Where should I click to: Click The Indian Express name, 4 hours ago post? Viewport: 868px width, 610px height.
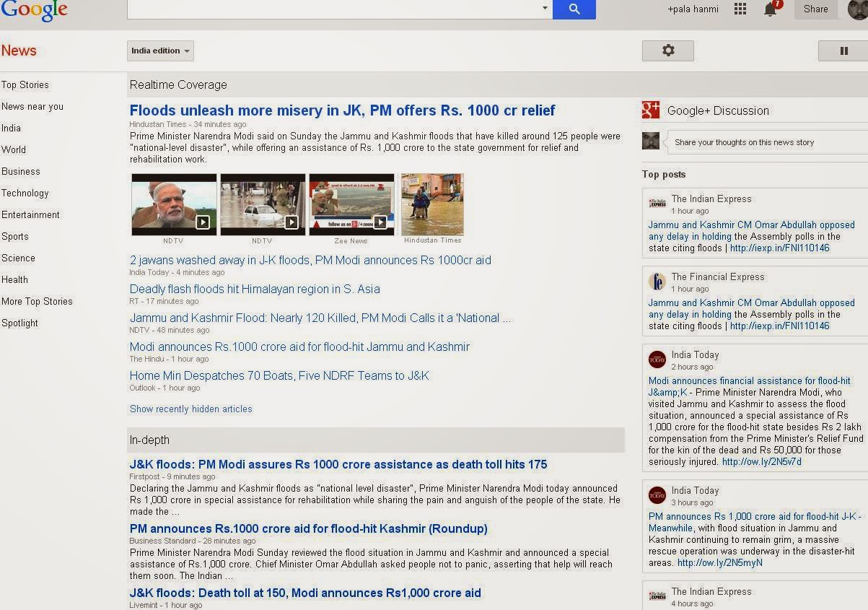711,591
